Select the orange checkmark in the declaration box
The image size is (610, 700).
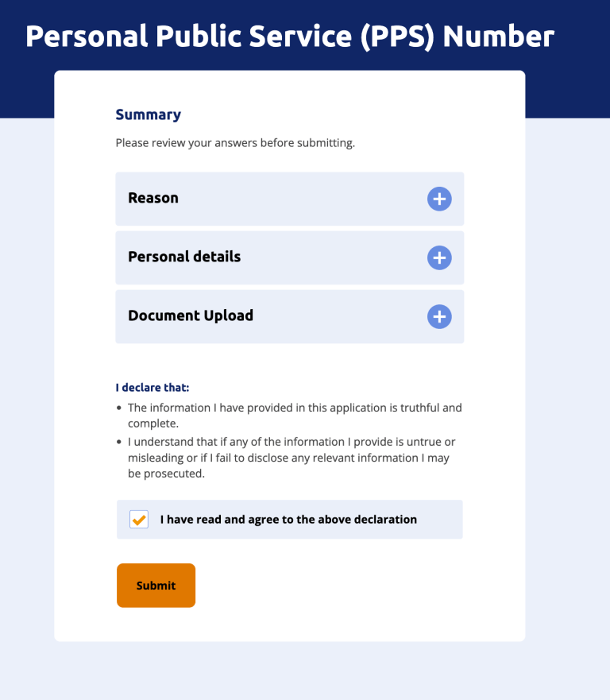click(x=138, y=519)
